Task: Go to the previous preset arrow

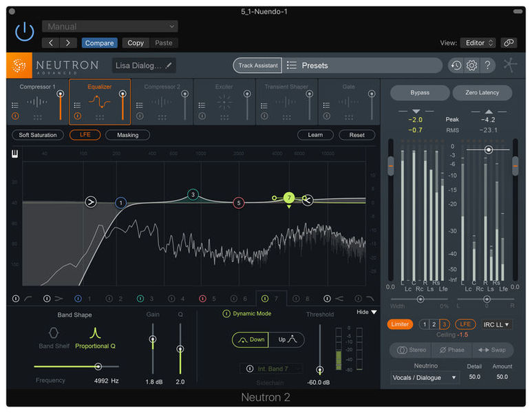Action: tap(51, 43)
